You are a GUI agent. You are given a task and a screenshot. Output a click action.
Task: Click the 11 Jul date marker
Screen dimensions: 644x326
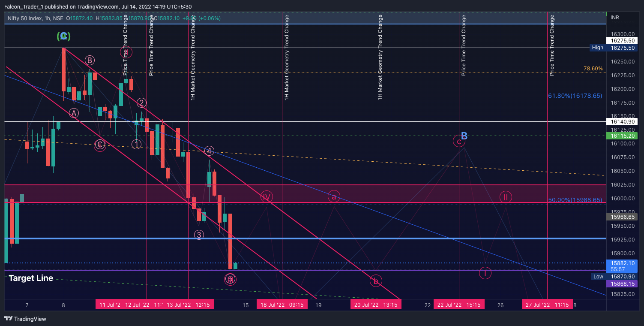(x=108, y=305)
